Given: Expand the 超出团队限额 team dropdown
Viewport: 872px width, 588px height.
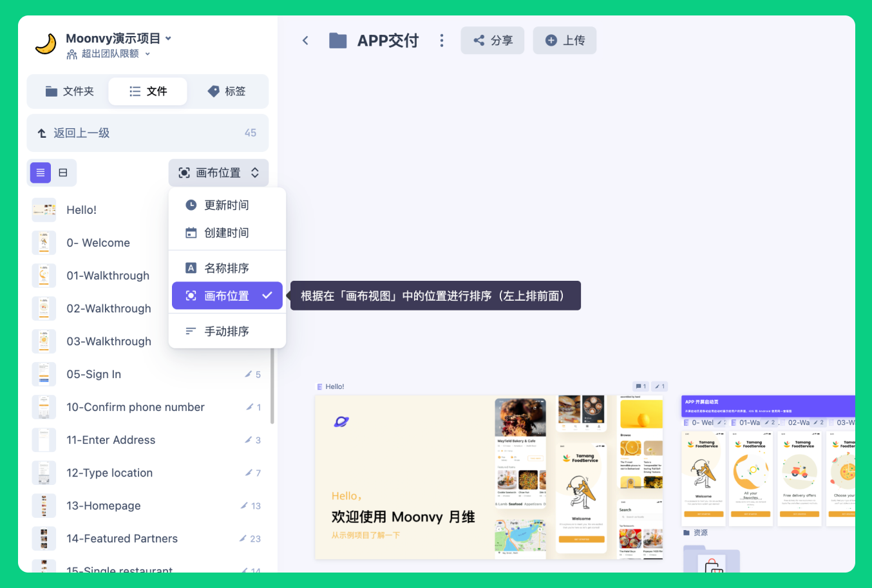Looking at the screenshot, I should [x=147, y=54].
